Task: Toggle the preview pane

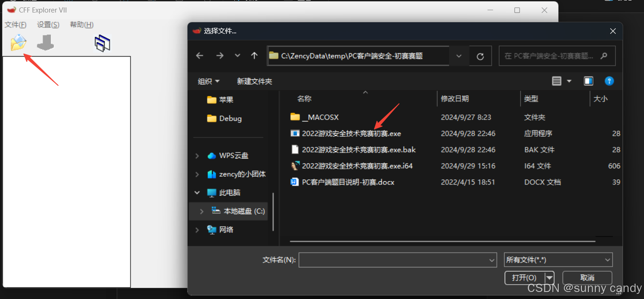Action: pos(588,81)
